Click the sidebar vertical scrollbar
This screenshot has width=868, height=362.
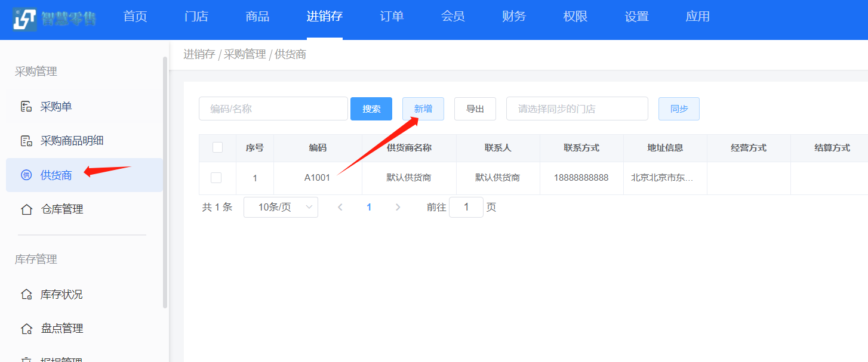(x=165, y=182)
